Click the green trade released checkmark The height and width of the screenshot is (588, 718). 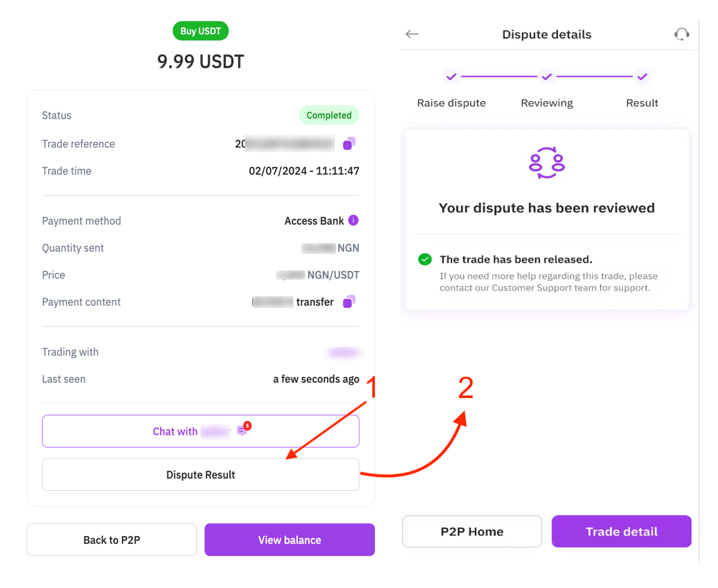(425, 259)
